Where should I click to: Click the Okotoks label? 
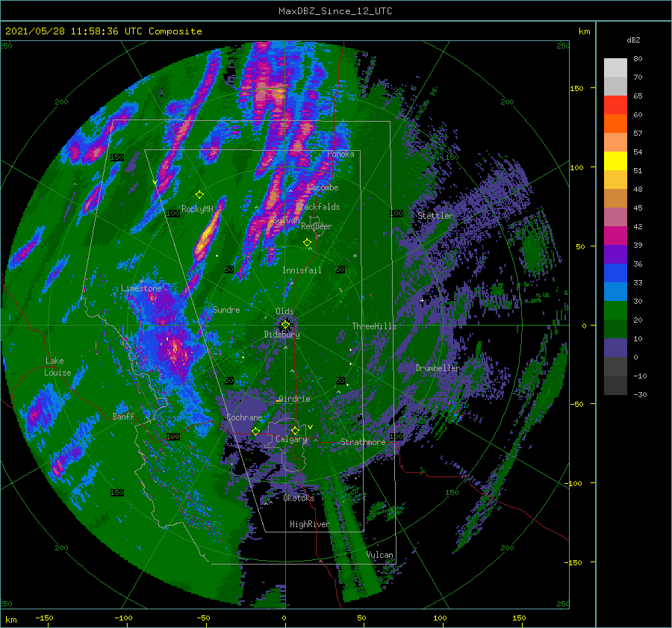pos(299,498)
